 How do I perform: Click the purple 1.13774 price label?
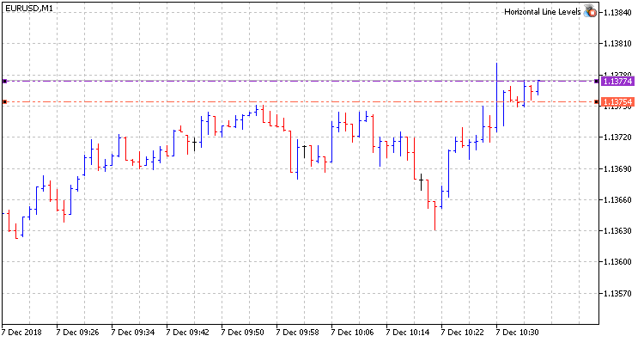(x=617, y=82)
